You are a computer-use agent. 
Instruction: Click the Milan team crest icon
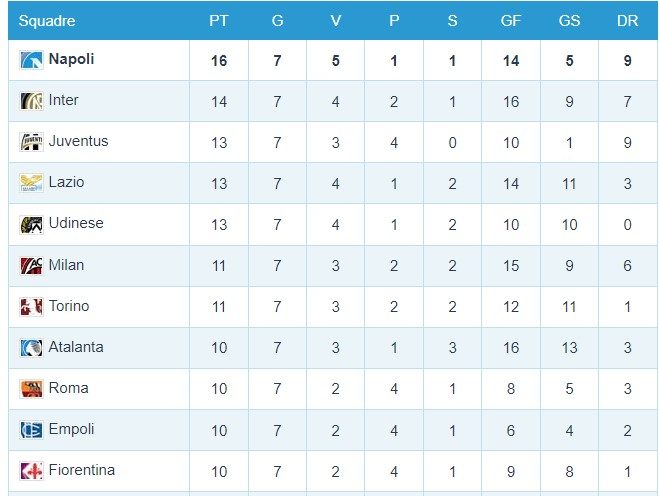[x=31, y=266]
